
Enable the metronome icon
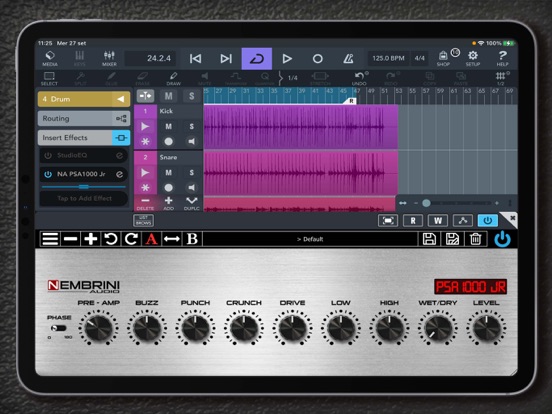click(x=348, y=58)
